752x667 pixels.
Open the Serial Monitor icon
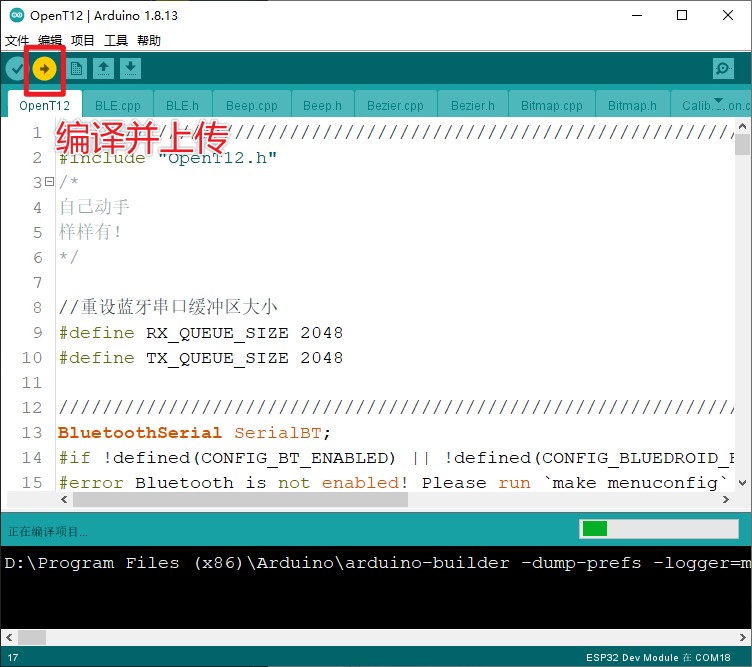[x=723, y=69]
